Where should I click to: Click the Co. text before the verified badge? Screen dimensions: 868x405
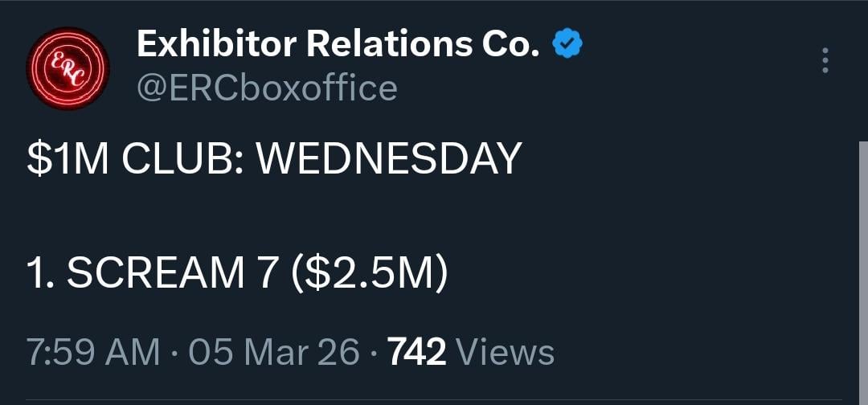click(x=510, y=46)
